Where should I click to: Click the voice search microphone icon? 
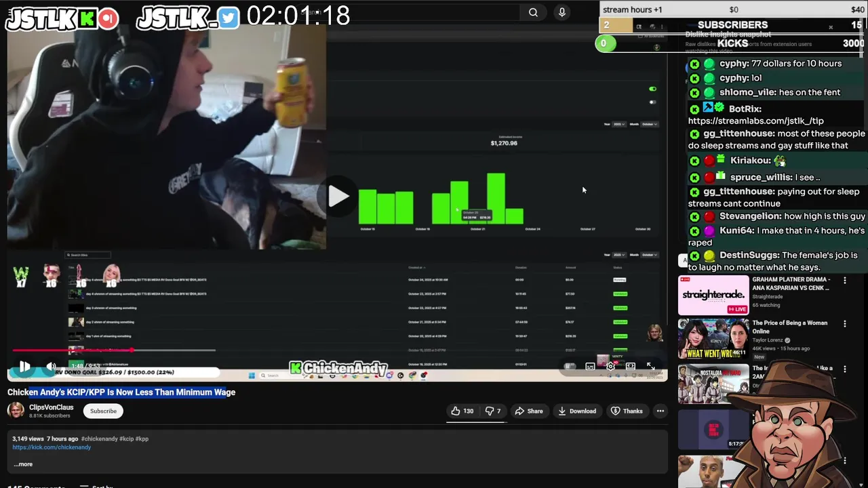click(x=561, y=12)
